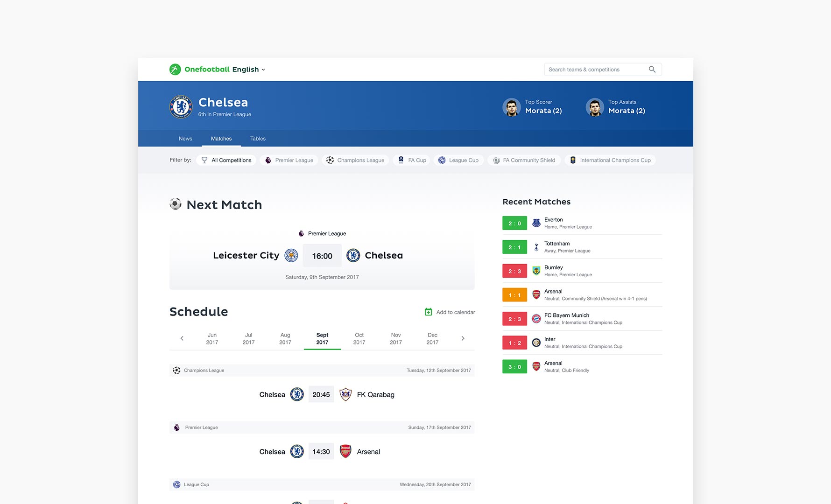Filter by Champions League

(x=355, y=160)
